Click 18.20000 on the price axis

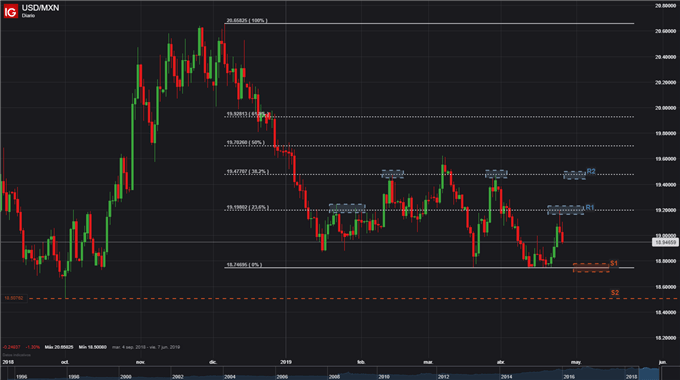pyautogui.click(x=666, y=338)
